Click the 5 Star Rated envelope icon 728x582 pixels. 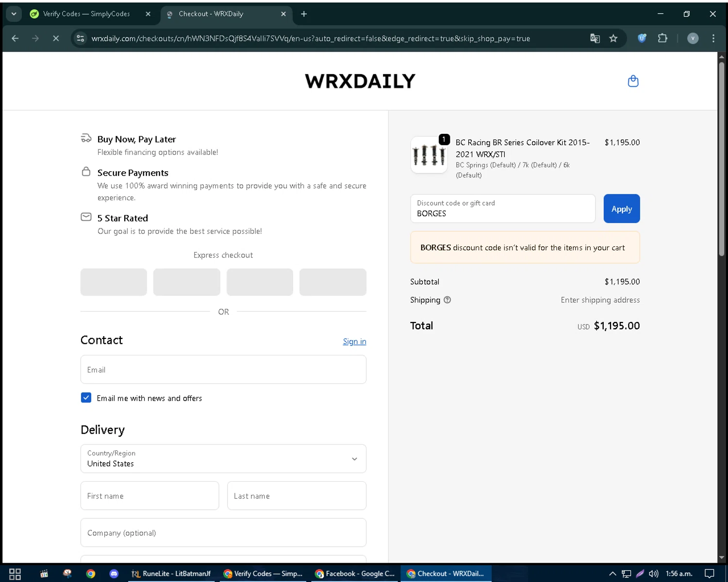pyautogui.click(x=86, y=217)
